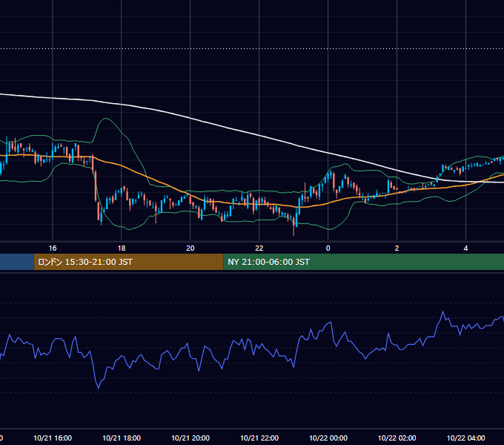Click the 18 hour label on price chart axis
This screenshot has width=504, height=445.
click(122, 248)
